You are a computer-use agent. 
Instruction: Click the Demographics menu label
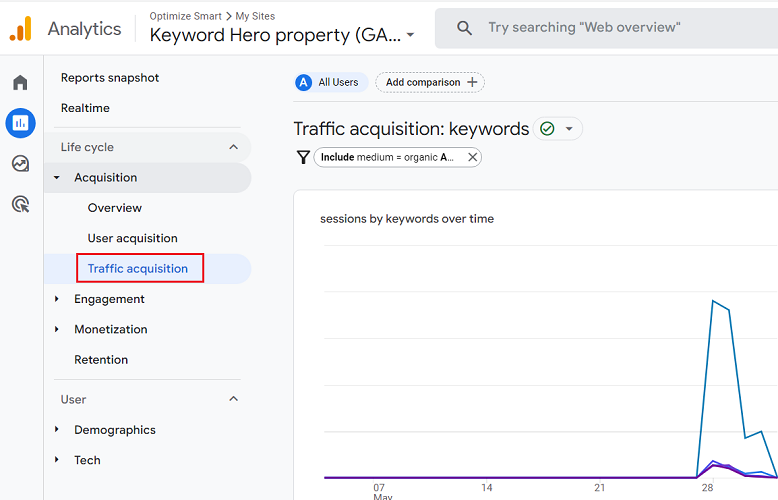(x=115, y=430)
